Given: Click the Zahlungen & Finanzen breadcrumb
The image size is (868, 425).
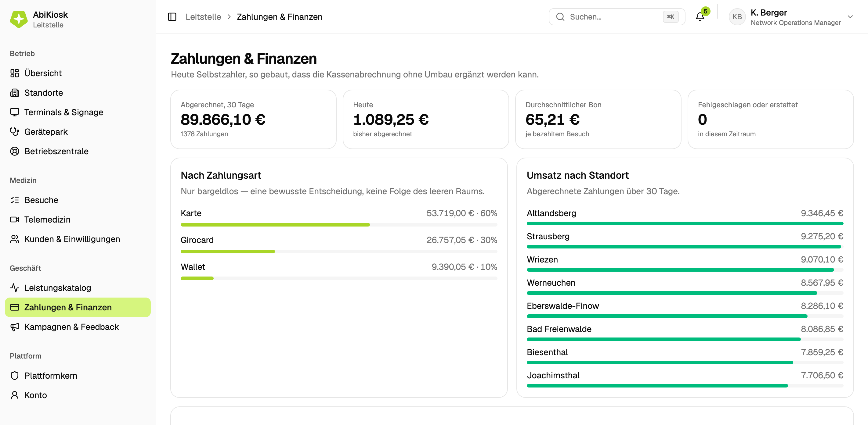Looking at the screenshot, I should [x=279, y=17].
